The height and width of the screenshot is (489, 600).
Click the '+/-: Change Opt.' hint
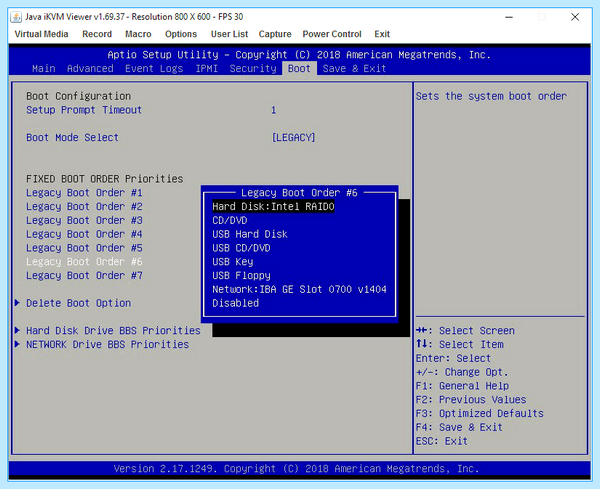pos(462,372)
